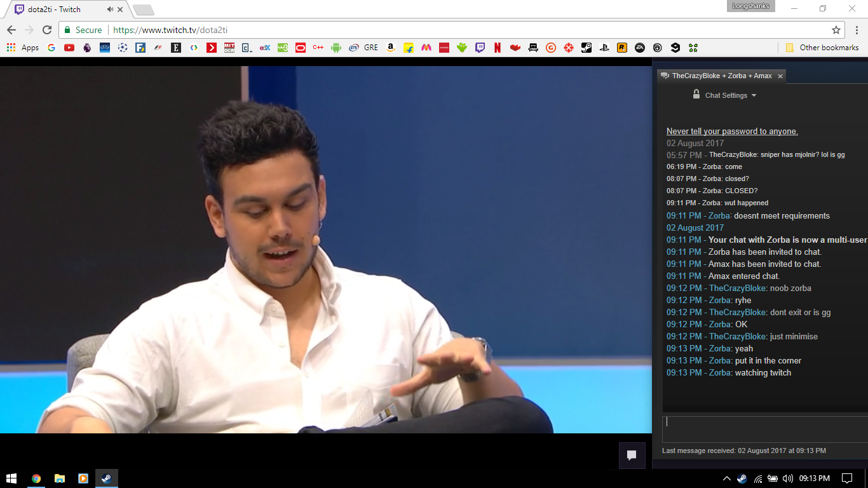Open the Zomato bookmark
Viewport: 868px width, 488px height.
click(x=444, y=48)
